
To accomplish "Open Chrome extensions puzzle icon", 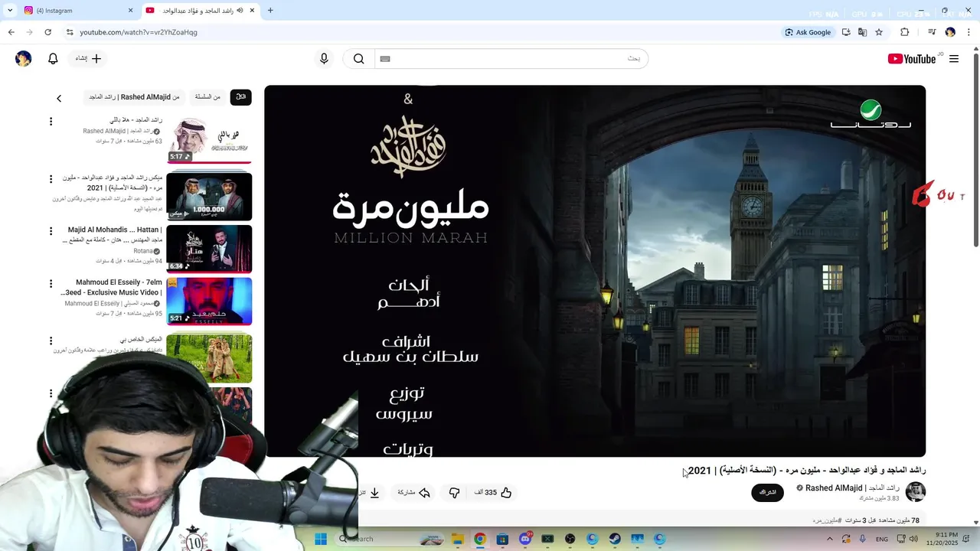I will pos(904,32).
